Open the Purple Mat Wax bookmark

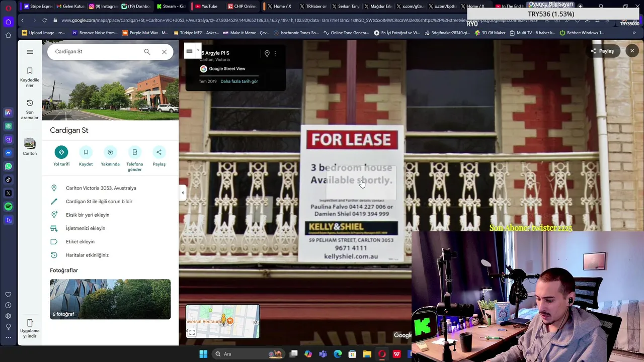(145, 33)
